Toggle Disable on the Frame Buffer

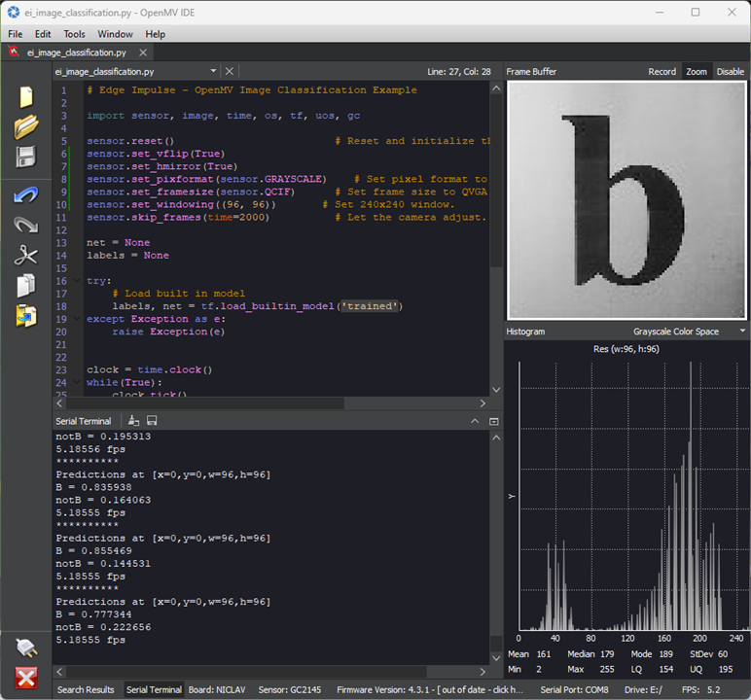(730, 72)
